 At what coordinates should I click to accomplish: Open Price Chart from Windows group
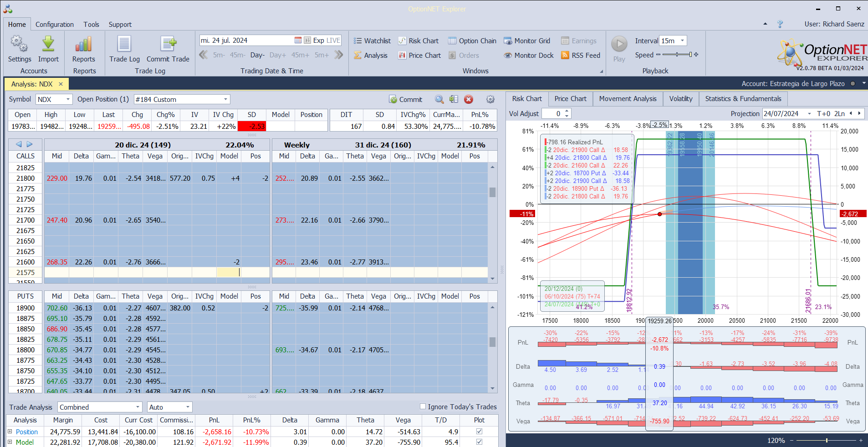[419, 55]
